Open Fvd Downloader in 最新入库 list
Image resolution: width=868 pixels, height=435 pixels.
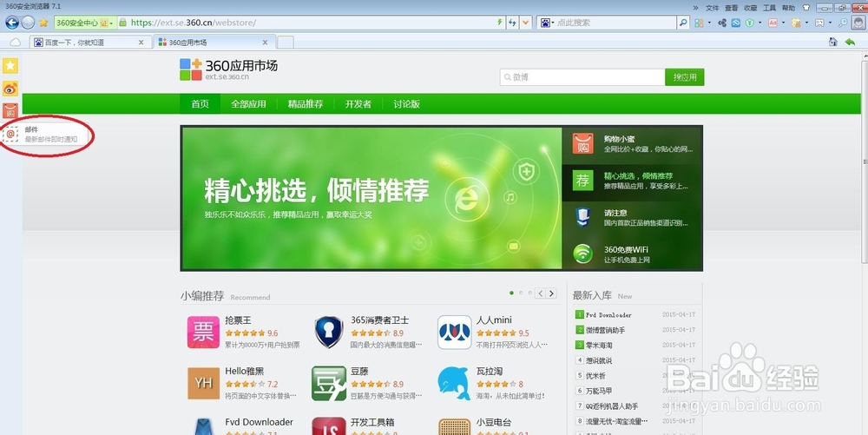click(x=608, y=315)
